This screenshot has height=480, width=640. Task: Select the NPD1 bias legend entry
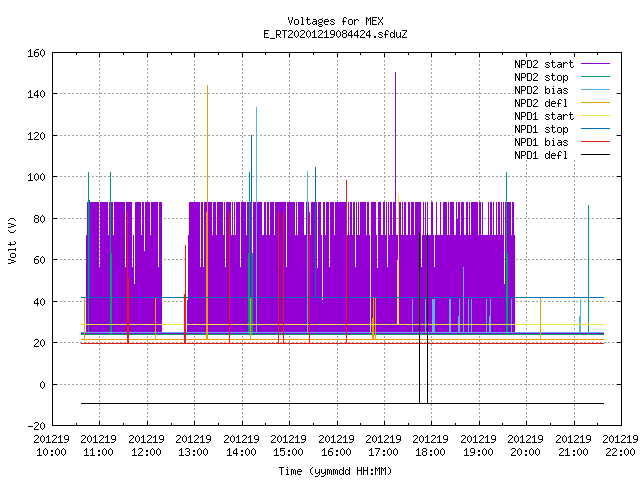[x=541, y=142]
